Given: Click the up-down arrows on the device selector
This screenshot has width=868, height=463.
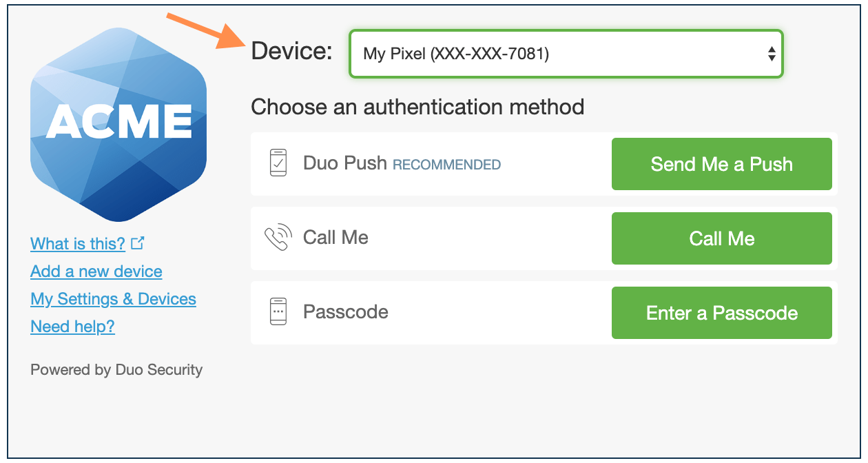Looking at the screenshot, I should tap(771, 54).
